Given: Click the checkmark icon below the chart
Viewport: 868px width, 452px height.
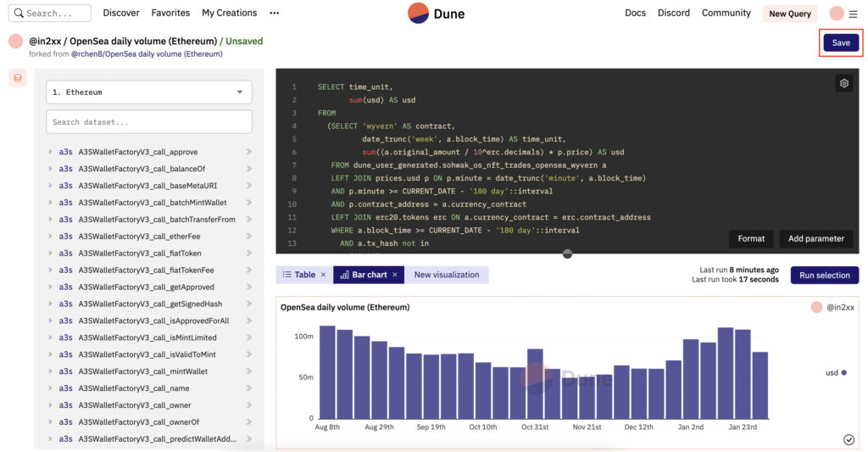Looking at the screenshot, I should [849, 439].
